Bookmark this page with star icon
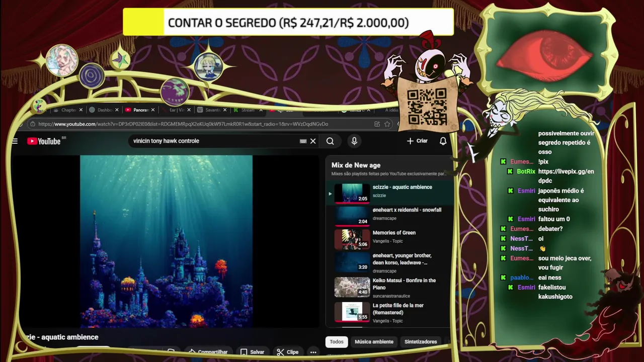 [387, 124]
